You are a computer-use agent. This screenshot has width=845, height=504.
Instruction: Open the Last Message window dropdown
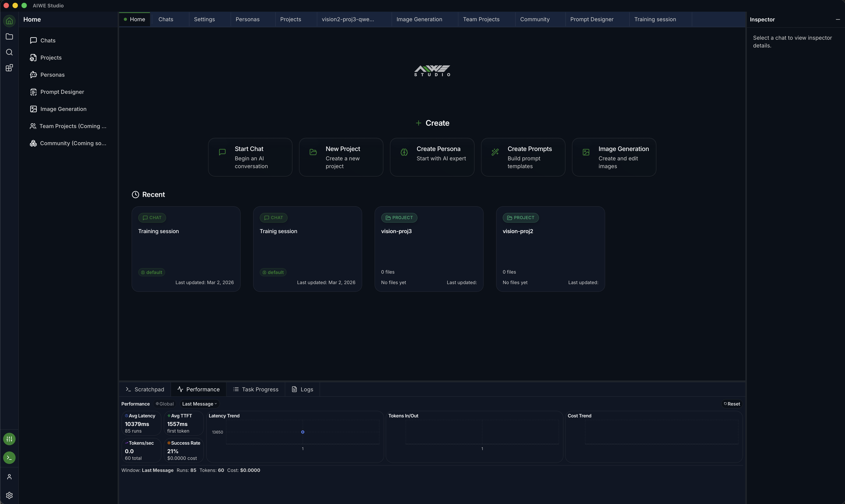pyautogui.click(x=199, y=404)
